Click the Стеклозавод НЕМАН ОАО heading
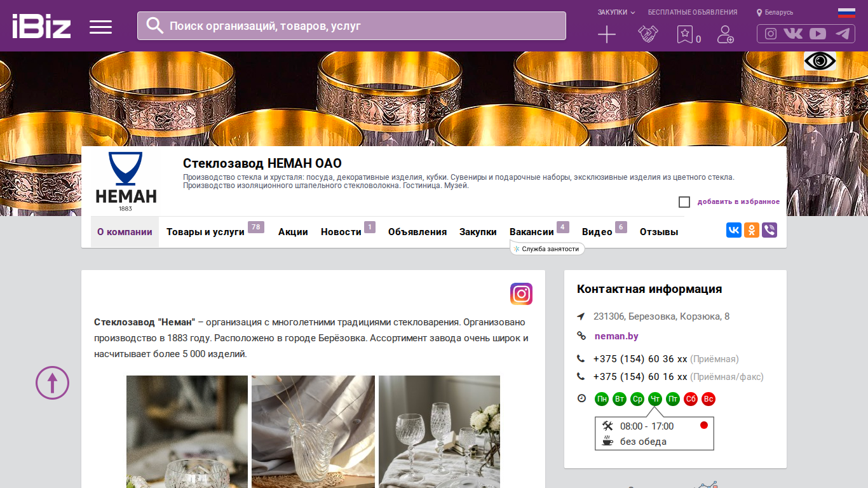Image resolution: width=868 pixels, height=488 pixels. [262, 163]
